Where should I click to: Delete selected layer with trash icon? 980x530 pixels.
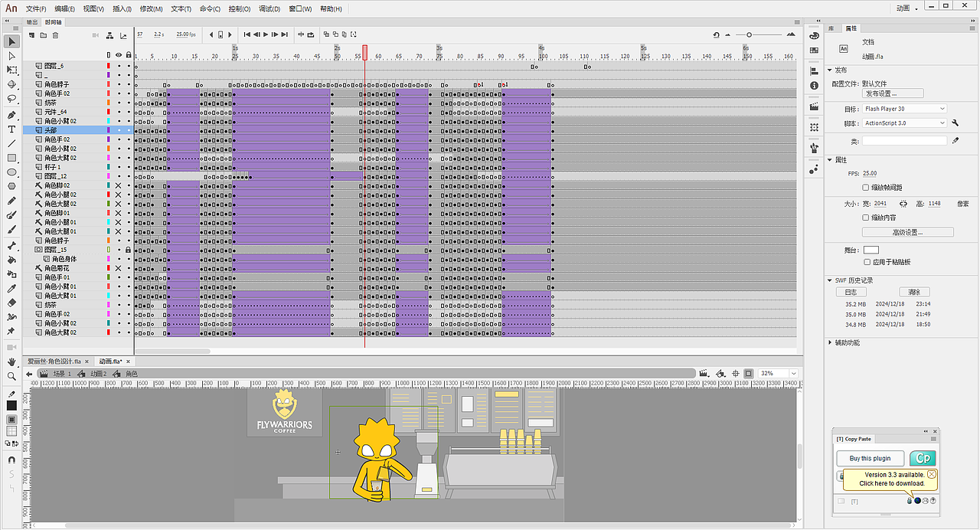[55, 35]
